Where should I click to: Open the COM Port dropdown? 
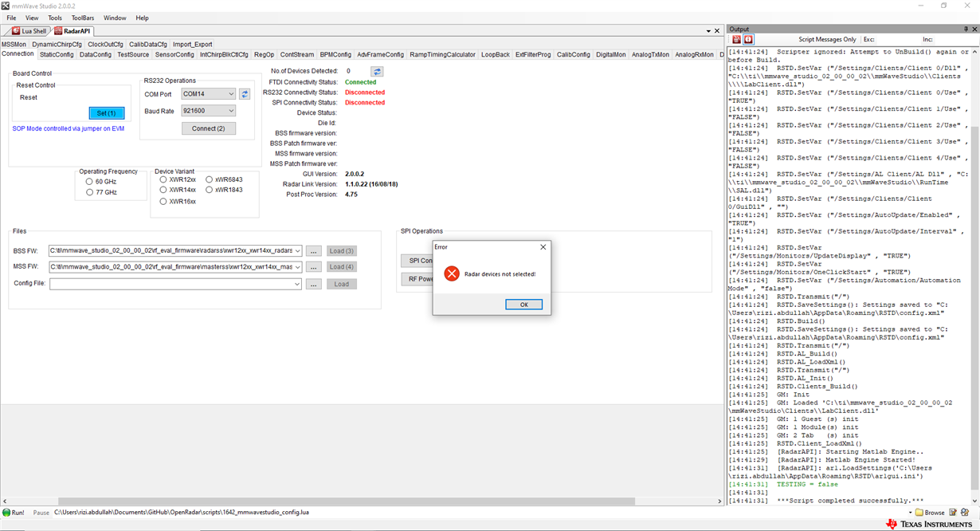[230, 94]
